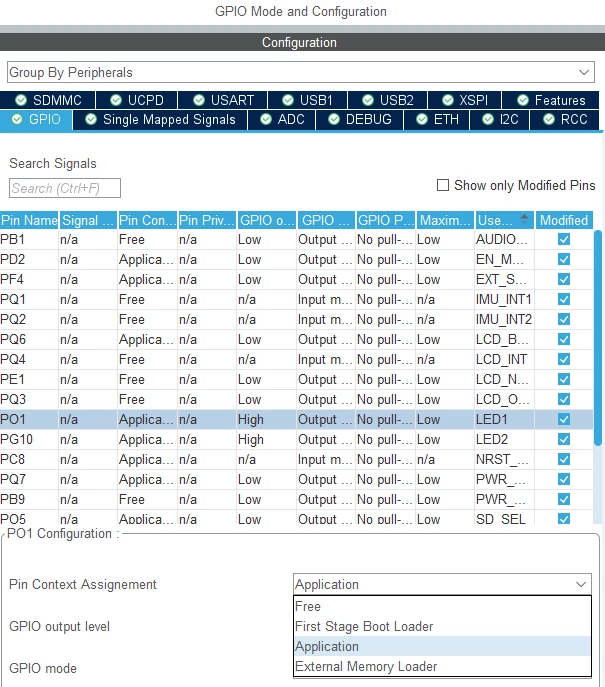Switch to the SDMMC tab
The image size is (605, 687).
(48, 100)
